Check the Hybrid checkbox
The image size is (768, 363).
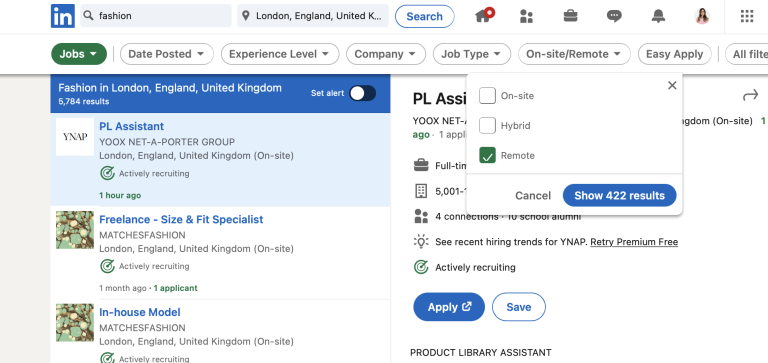pos(487,125)
